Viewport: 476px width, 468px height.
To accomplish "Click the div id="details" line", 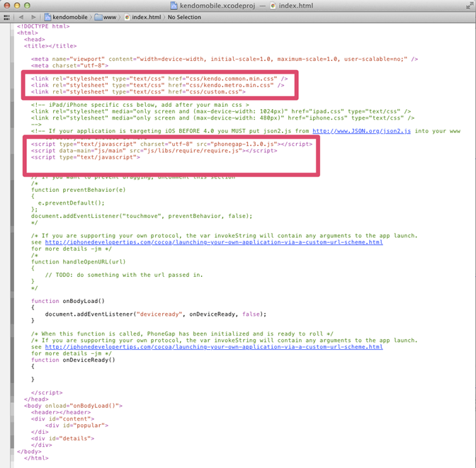I will click(x=62, y=438).
